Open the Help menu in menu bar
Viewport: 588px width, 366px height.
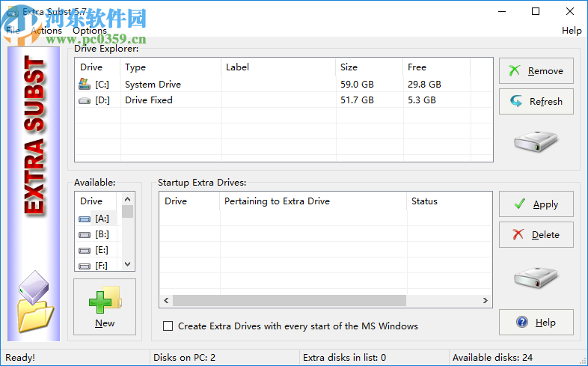[x=572, y=31]
